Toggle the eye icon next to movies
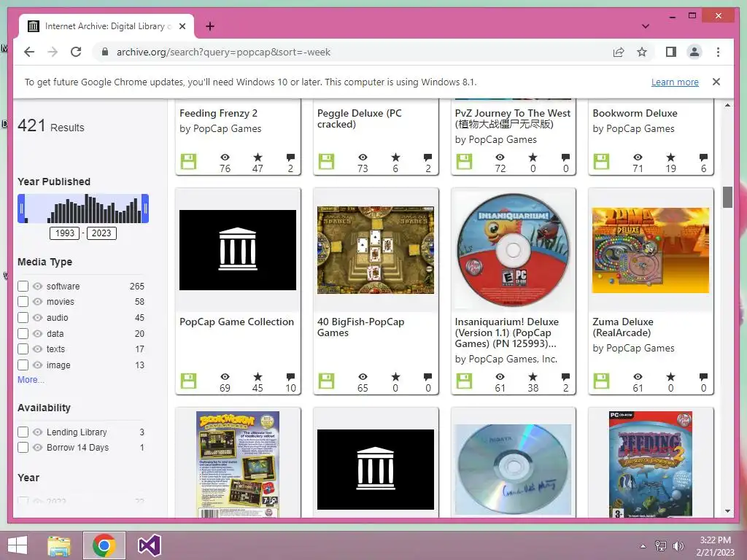 point(38,301)
